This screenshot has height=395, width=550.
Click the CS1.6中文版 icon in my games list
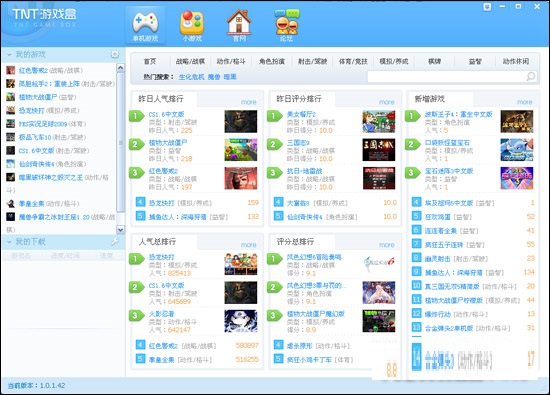point(11,150)
